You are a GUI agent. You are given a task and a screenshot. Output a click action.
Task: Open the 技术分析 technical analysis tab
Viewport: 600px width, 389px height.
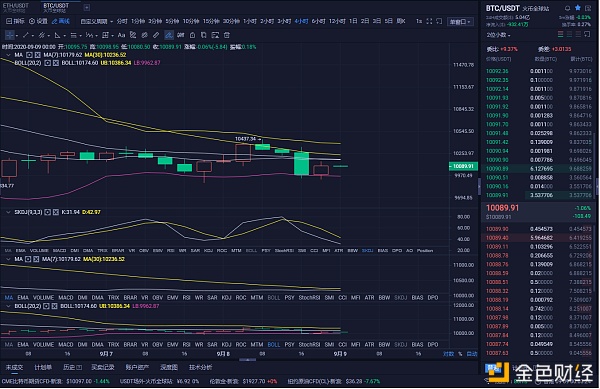coord(201,367)
